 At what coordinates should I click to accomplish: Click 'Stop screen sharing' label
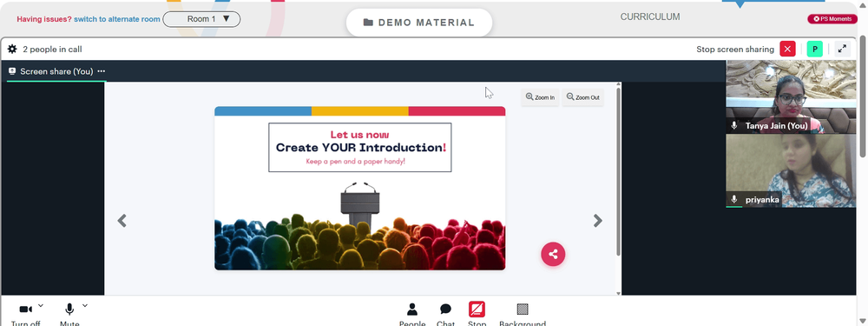tap(735, 50)
